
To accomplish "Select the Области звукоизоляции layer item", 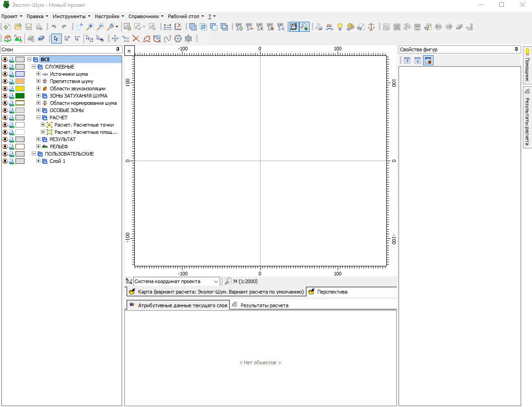I will 77,88.
